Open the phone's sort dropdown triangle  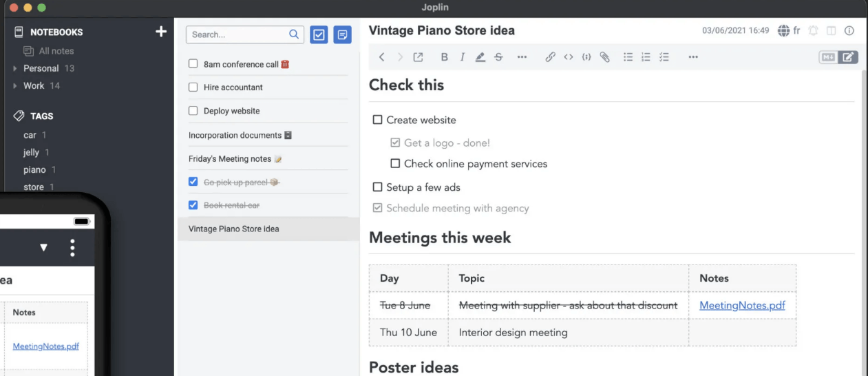[x=44, y=248]
